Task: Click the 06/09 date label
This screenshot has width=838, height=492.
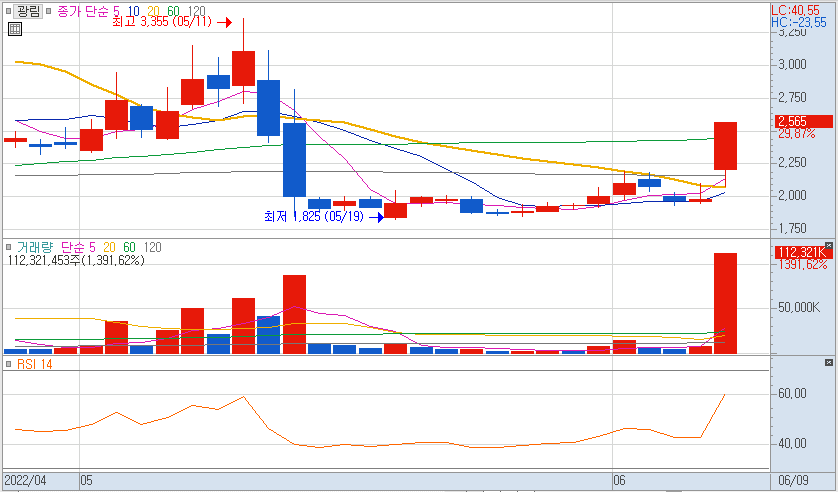Action: [x=794, y=480]
